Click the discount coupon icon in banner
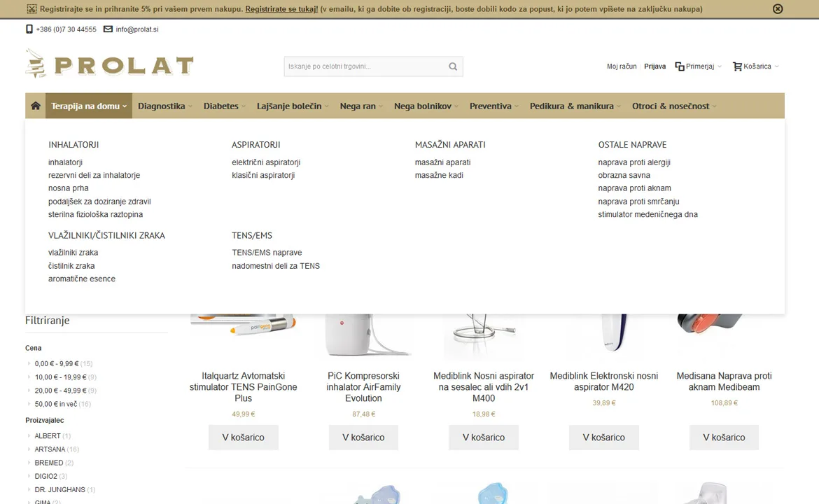Image resolution: width=819 pixels, height=504 pixels. click(x=32, y=9)
